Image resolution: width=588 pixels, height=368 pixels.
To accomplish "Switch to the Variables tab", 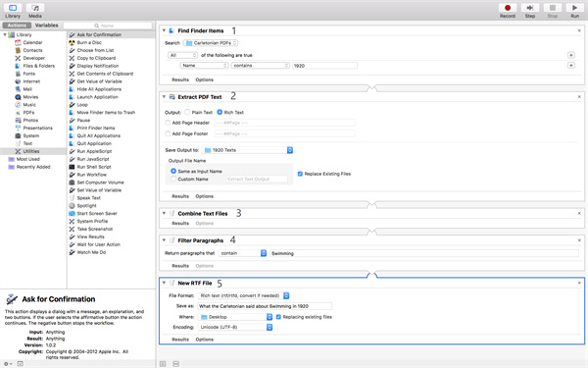I will point(46,26).
